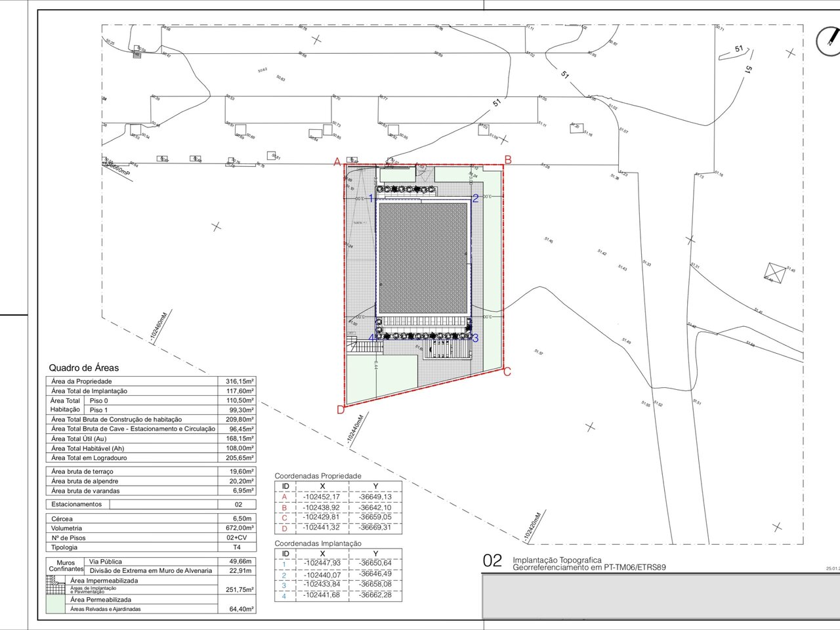840x630 pixels.
Task: Click blue implantation corner marker 1
Action: click(x=371, y=198)
